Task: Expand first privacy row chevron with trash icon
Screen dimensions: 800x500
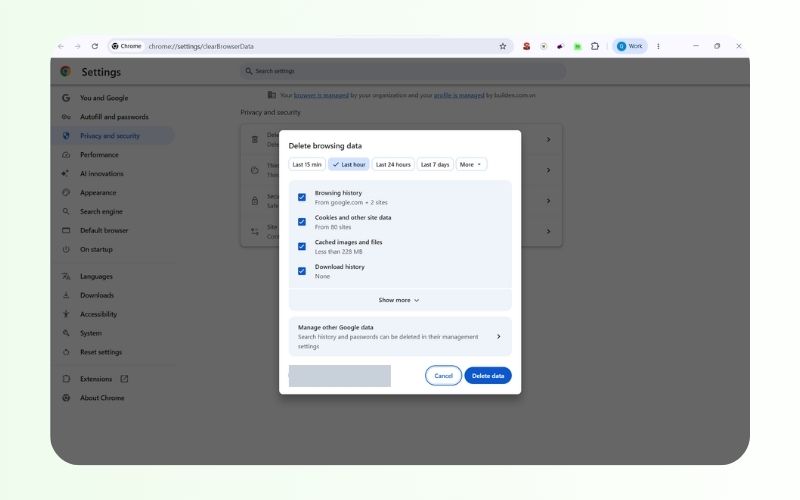Action: pos(548,139)
